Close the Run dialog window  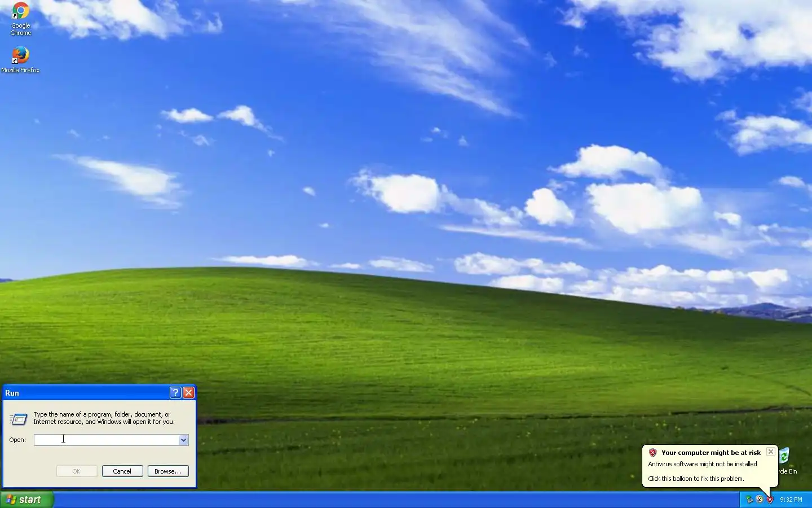click(x=188, y=393)
